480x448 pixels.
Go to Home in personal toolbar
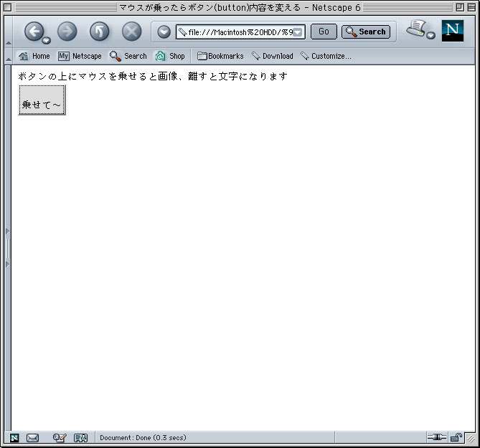click(x=34, y=56)
